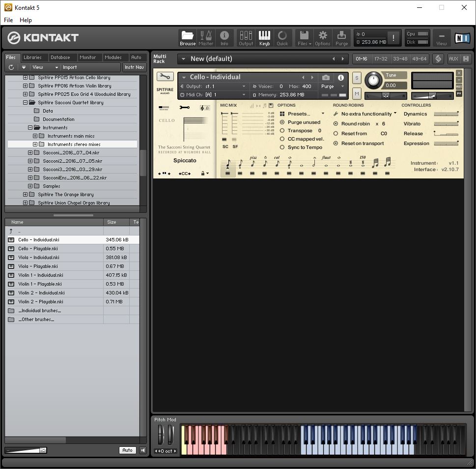Adjust the Expression controller slider

446,144
